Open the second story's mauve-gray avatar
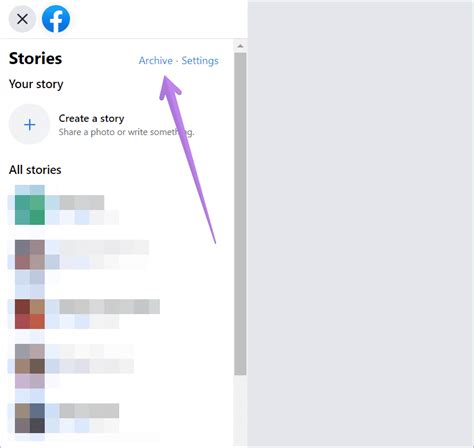 click(x=30, y=255)
